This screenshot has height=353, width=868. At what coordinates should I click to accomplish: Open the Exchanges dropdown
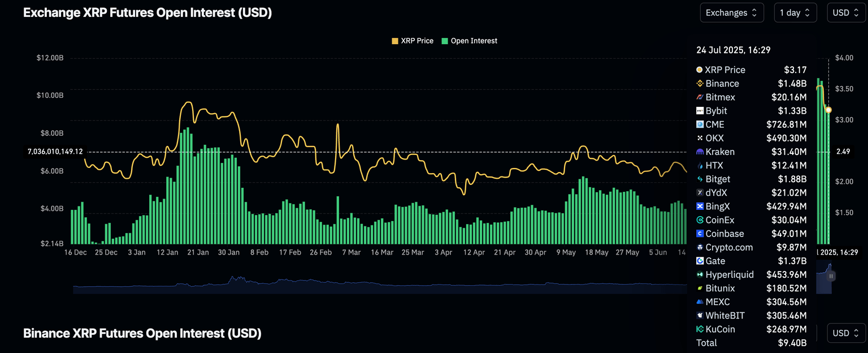(731, 12)
